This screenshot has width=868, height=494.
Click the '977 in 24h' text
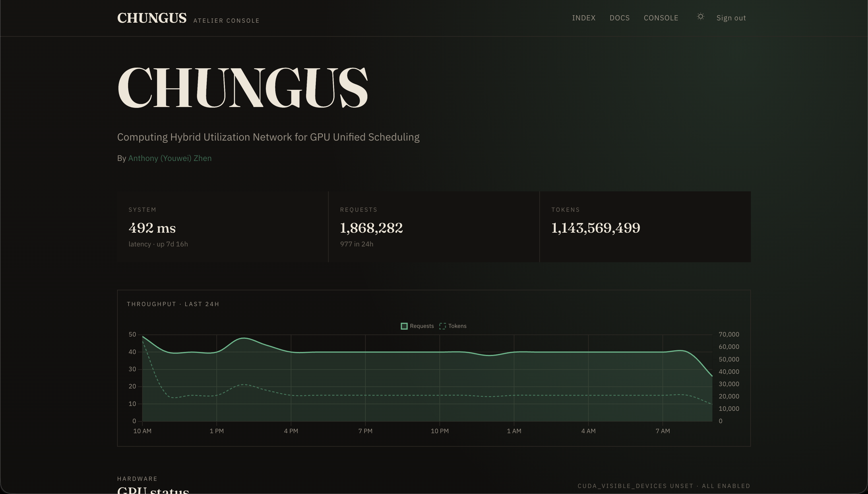point(357,244)
